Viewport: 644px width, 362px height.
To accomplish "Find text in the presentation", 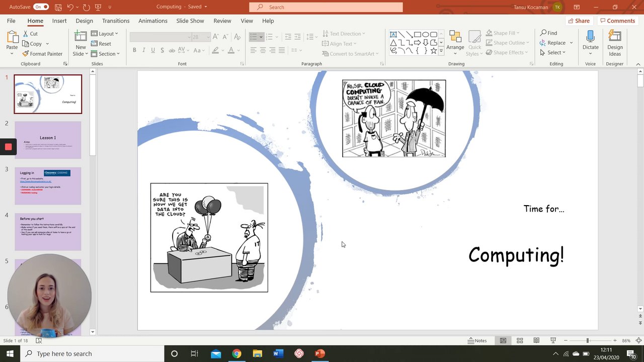I will pyautogui.click(x=548, y=33).
